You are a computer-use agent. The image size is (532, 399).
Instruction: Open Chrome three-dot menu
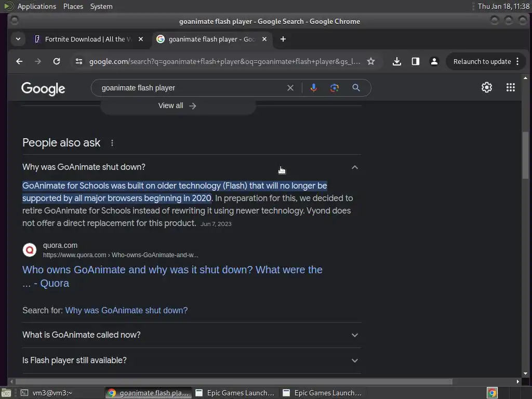point(517,61)
